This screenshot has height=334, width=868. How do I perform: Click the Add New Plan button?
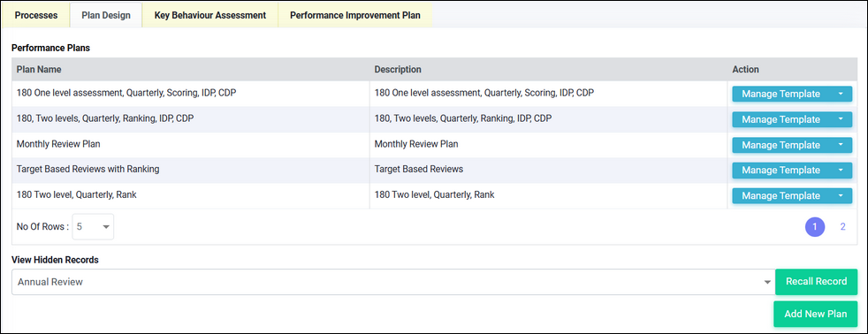click(x=816, y=314)
